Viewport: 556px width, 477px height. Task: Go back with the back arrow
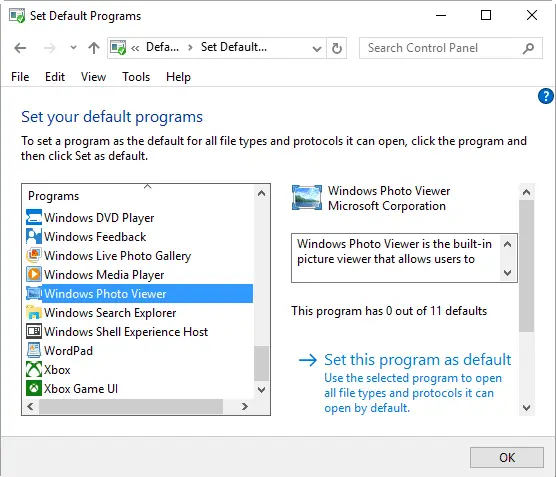click(x=20, y=48)
